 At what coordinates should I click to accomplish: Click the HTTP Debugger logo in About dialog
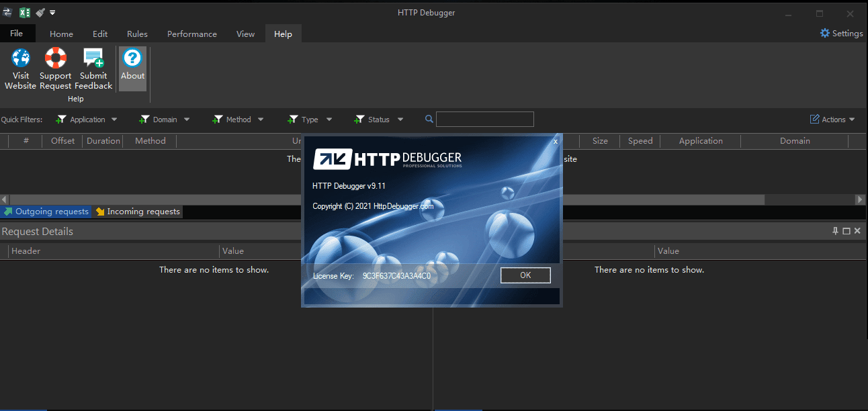[x=388, y=159]
